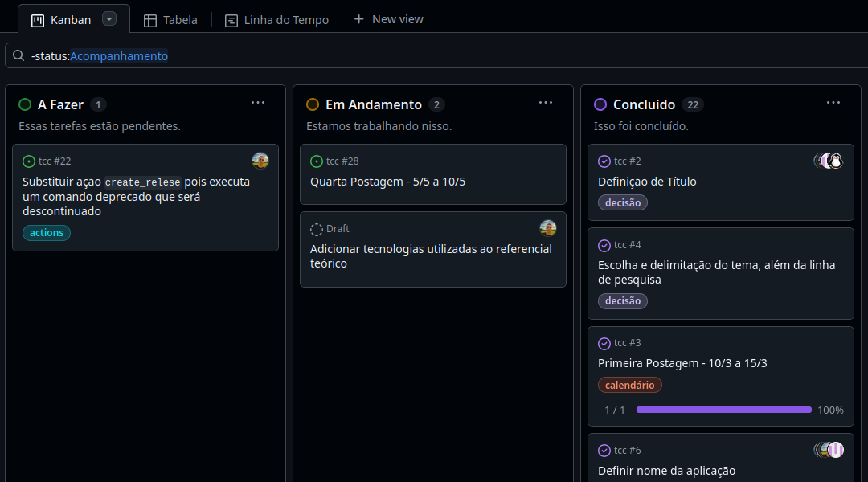Click the New view button

(388, 19)
